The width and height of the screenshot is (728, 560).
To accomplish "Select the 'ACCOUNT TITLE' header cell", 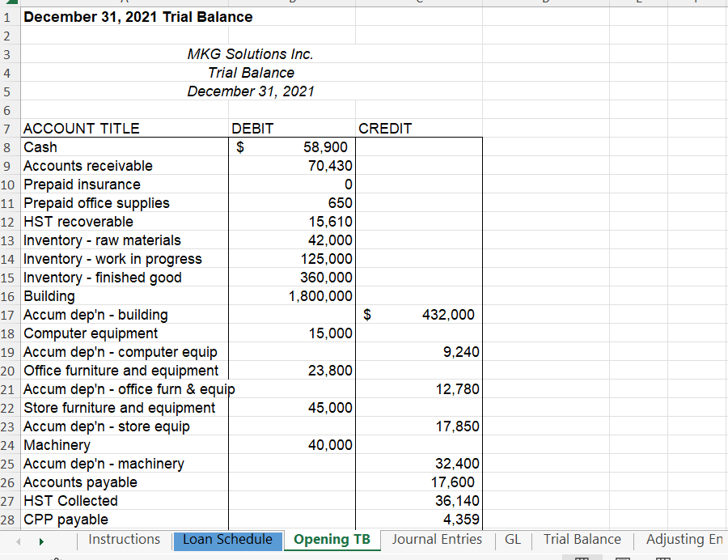I will click(x=125, y=128).
